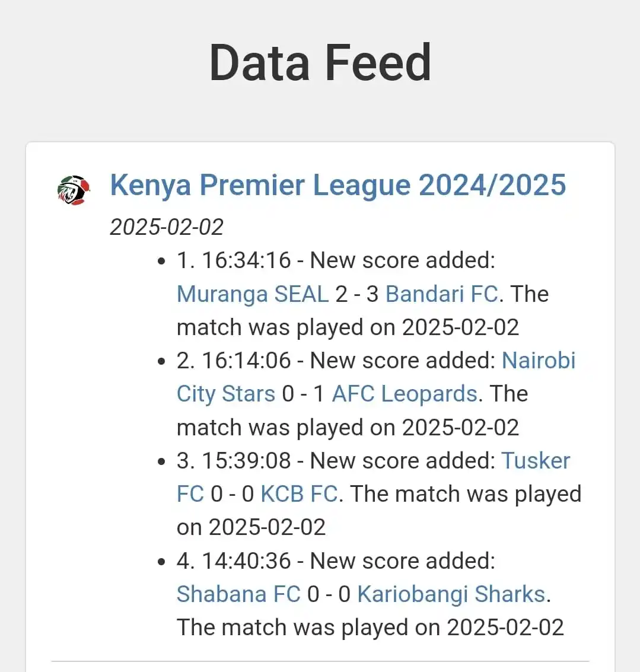640x672 pixels.
Task: Click the score before the KCB FC link
Action: point(233,493)
